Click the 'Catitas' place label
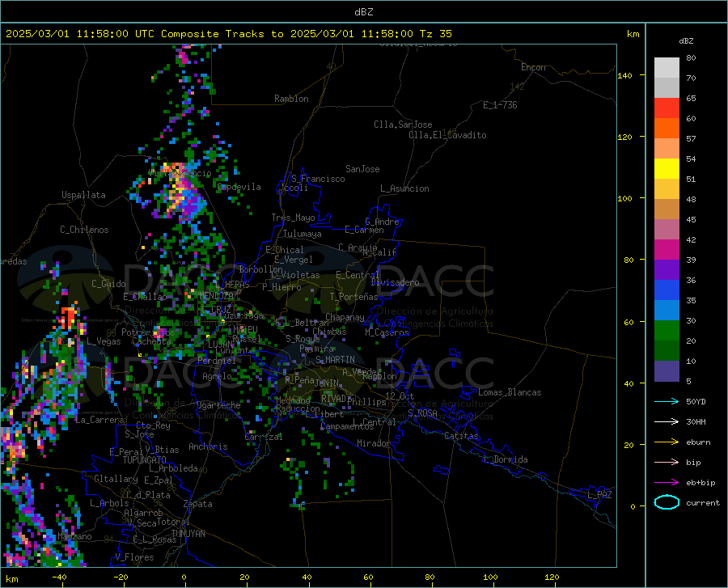Viewport: 728px width, 588px height. click(x=462, y=436)
